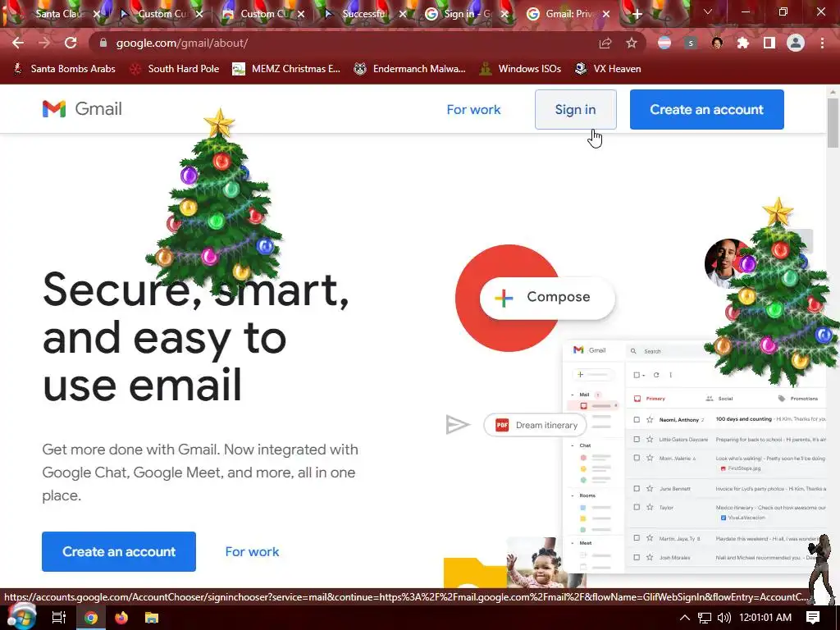This screenshot has height=630, width=840.
Task: Click the profile photo in the illustration
Action: pyautogui.click(x=725, y=263)
